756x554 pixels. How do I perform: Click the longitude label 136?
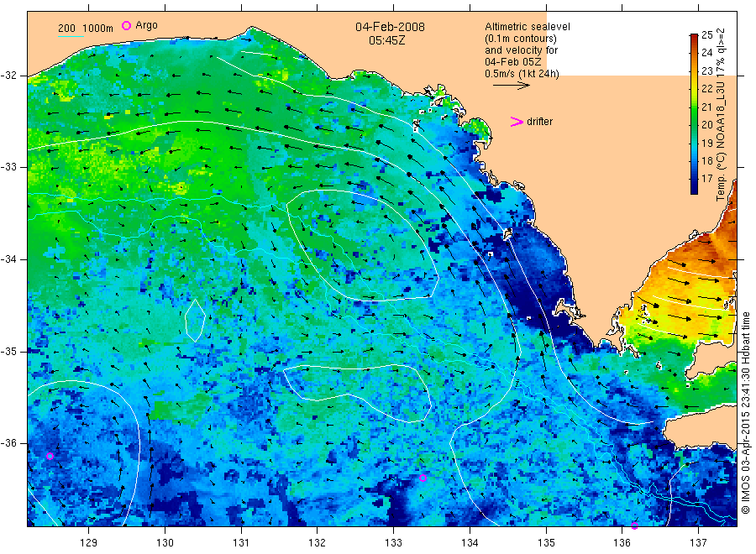(622, 543)
